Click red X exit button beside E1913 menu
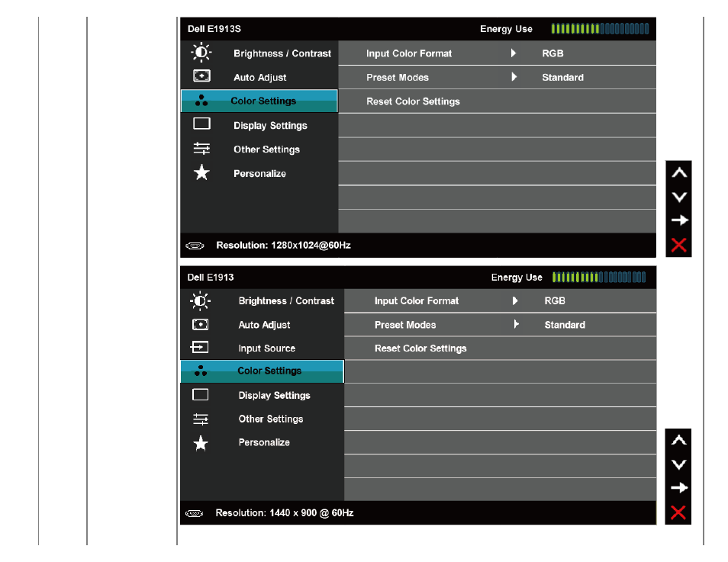Screen dimensions: 728x562 pos(678,512)
